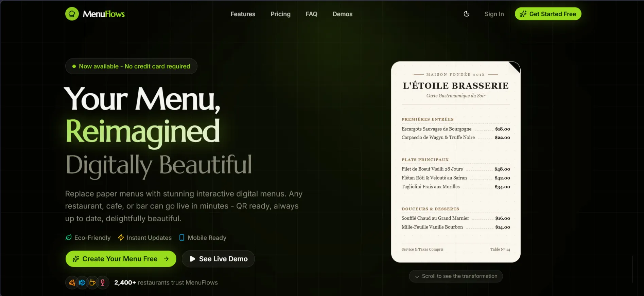This screenshot has height=296, width=644.
Task: Open the Pricing nav item
Action: 280,14
